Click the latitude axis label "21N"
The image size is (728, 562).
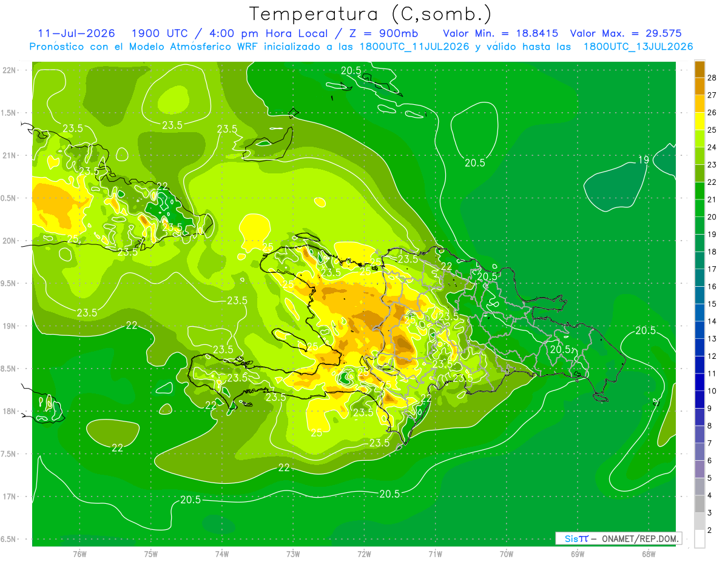click(9, 155)
